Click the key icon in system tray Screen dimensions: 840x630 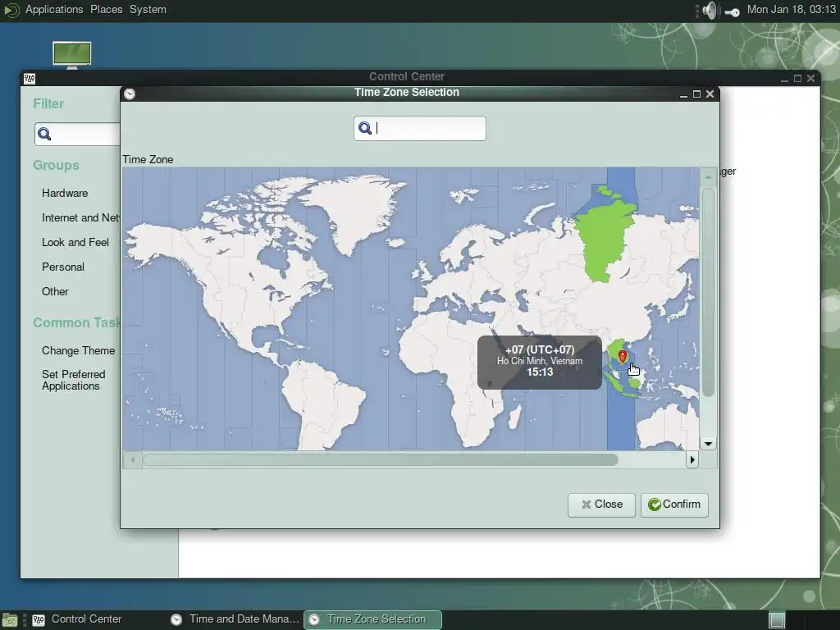click(732, 11)
